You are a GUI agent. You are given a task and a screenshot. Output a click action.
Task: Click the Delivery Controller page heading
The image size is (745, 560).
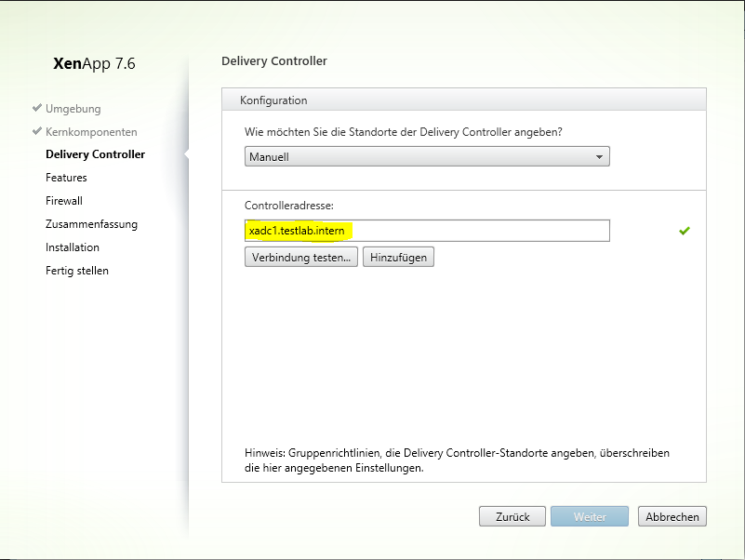point(274,60)
